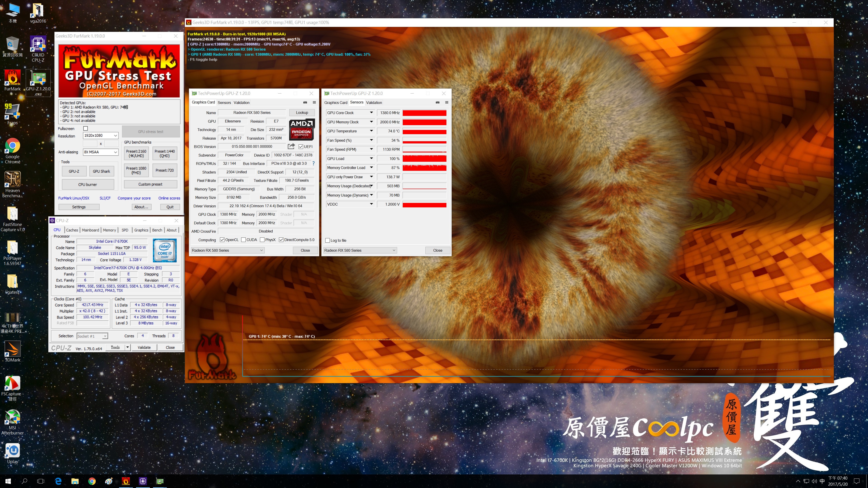Open Recycle Bin desktop icon
Viewport: 868px width, 488px height.
pos(12,47)
